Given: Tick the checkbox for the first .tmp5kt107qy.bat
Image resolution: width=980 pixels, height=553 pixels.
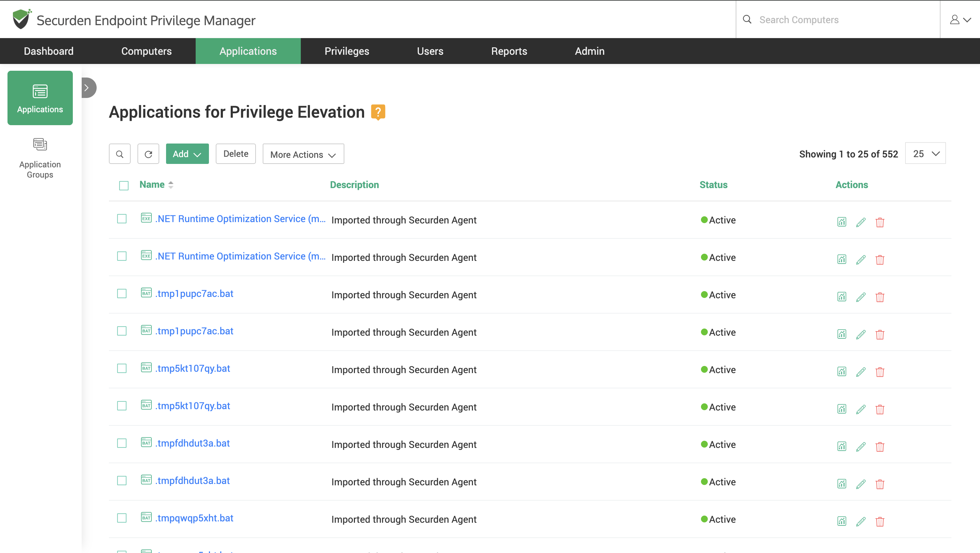Looking at the screenshot, I should pos(122,369).
